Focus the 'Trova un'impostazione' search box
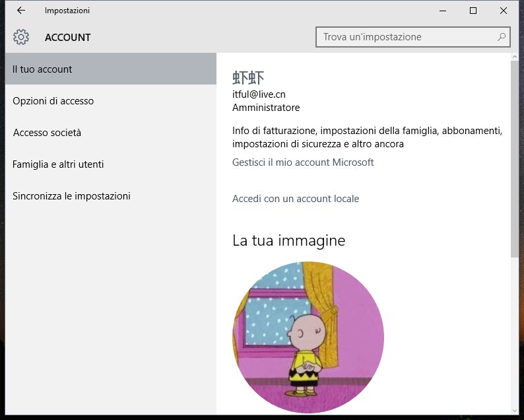Screen dimensions: 524x420 tap(406, 37)
